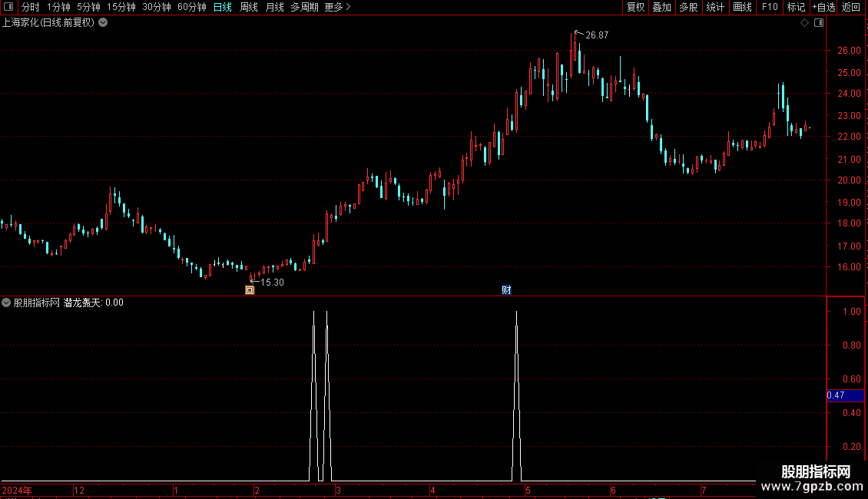This screenshot has width=868, height=499.
Task: Click the 0.47 indicator value tag
Action: point(845,395)
